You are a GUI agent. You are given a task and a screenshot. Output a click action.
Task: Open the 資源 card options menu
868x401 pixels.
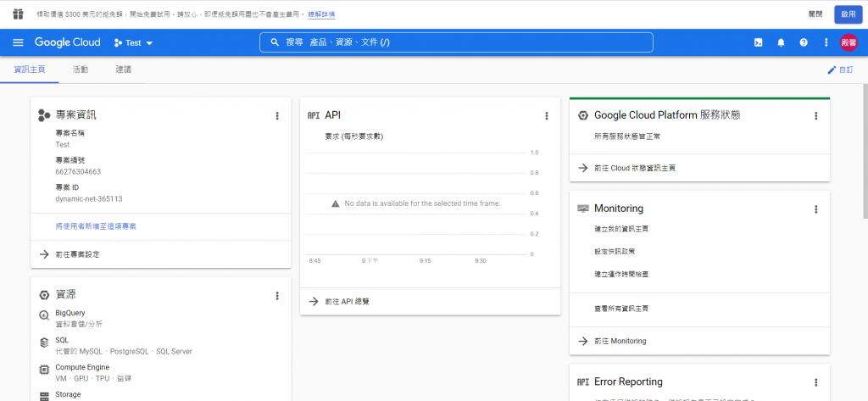coord(277,296)
